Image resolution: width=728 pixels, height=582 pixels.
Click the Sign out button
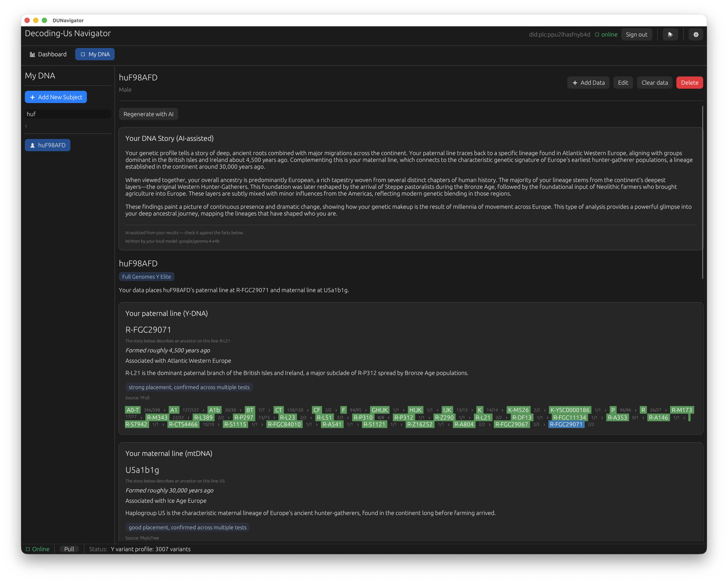pos(636,34)
